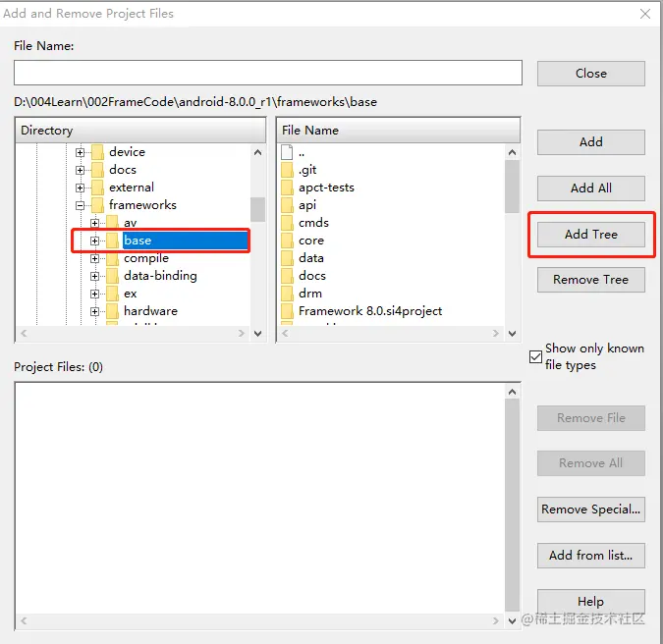Click Project Files scroll up arrow
Screen dimensions: 663x644
[512, 392]
